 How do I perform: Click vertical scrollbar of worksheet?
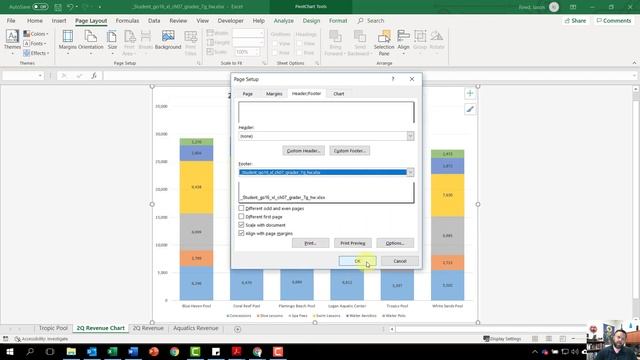636,203
